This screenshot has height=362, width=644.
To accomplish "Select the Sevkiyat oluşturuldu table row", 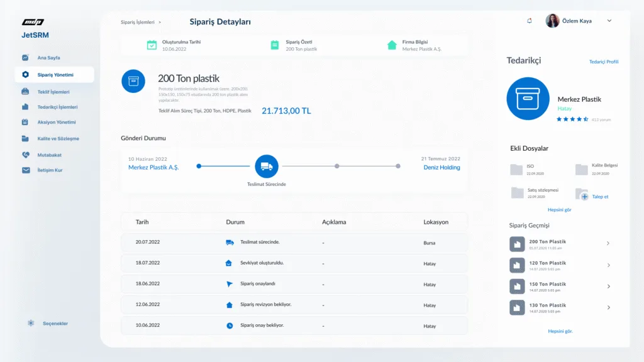I will pos(294,263).
